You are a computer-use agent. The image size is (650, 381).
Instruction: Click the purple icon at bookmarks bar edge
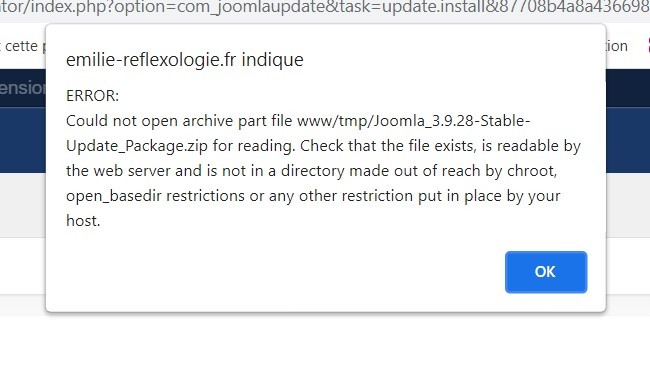click(648, 46)
